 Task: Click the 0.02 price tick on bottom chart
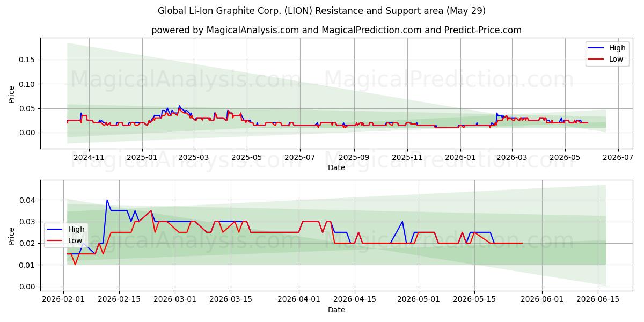pyautogui.click(x=28, y=243)
